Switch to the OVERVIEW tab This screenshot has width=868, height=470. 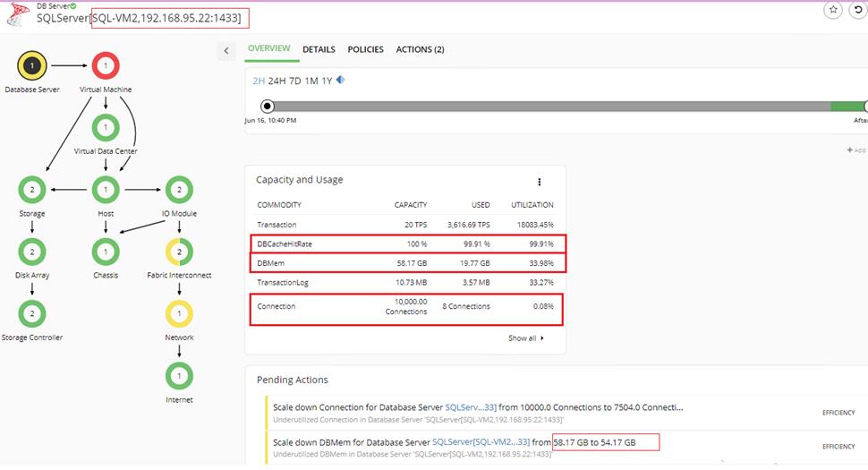point(269,48)
